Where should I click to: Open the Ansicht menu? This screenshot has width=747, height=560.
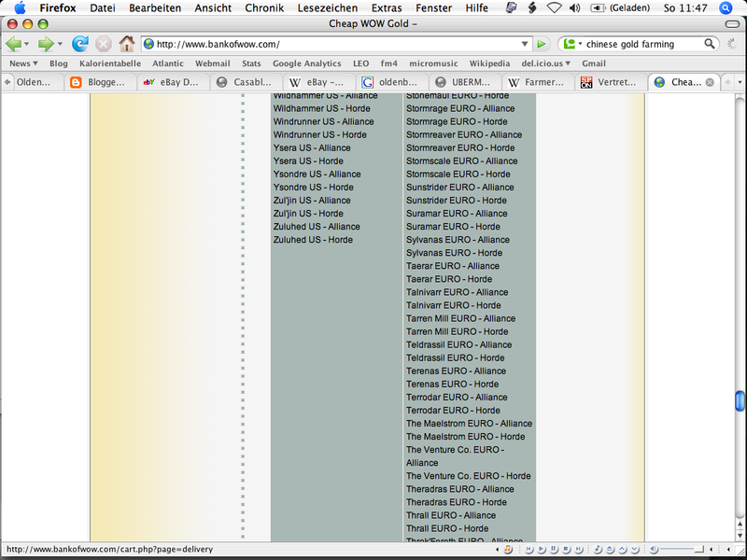[213, 8]
